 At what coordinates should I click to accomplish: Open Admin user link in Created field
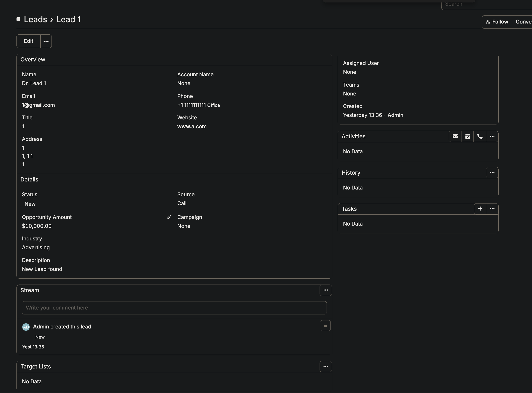tap(395, 115)
